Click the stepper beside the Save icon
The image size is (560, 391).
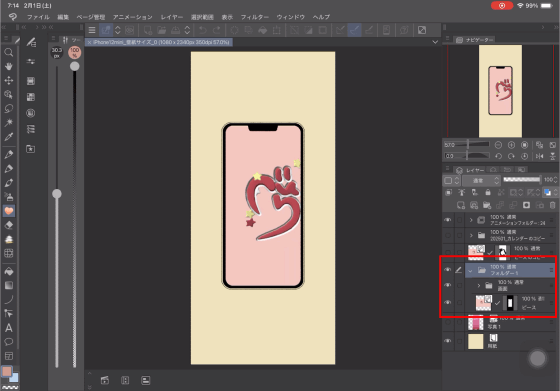187,30
